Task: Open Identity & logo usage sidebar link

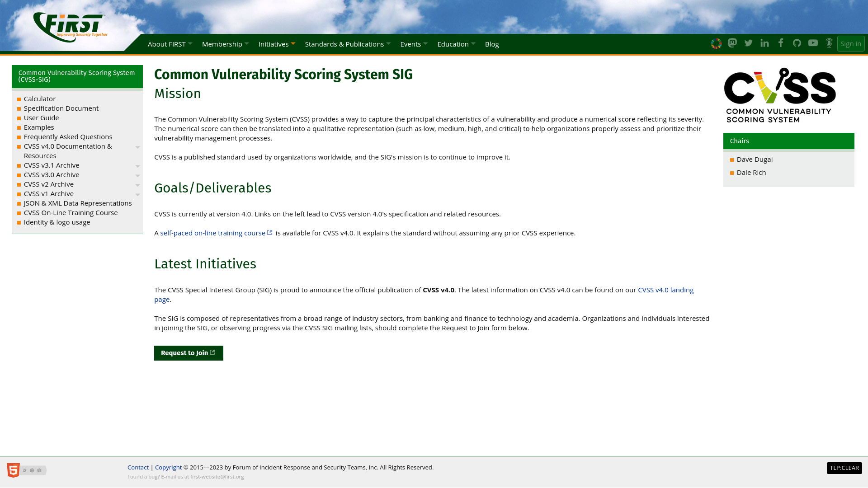Action: pyautogui.click(x=57, y=222)
